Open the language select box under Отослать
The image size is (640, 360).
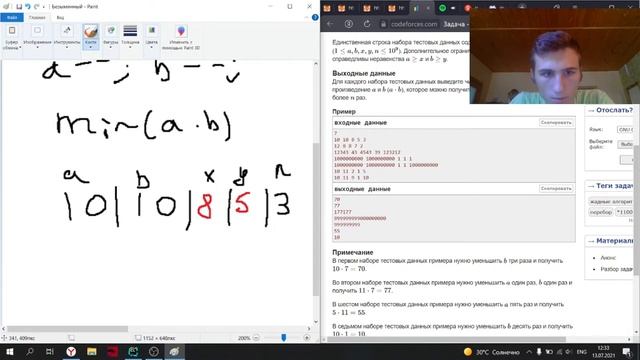pos(625,129)
